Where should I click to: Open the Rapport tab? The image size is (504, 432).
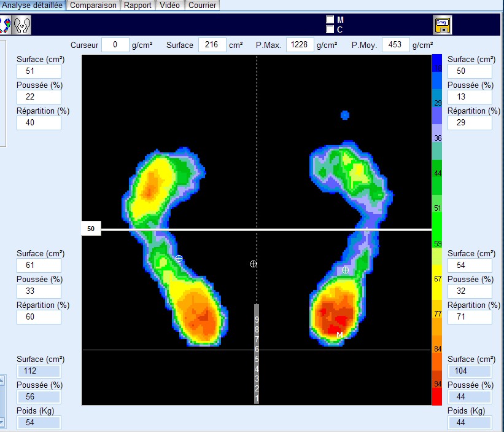(x=138, y=5)
